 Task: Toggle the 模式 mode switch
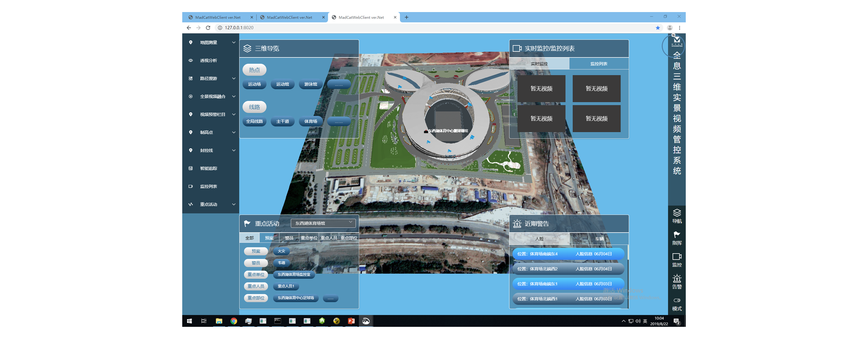coord(677,300)
